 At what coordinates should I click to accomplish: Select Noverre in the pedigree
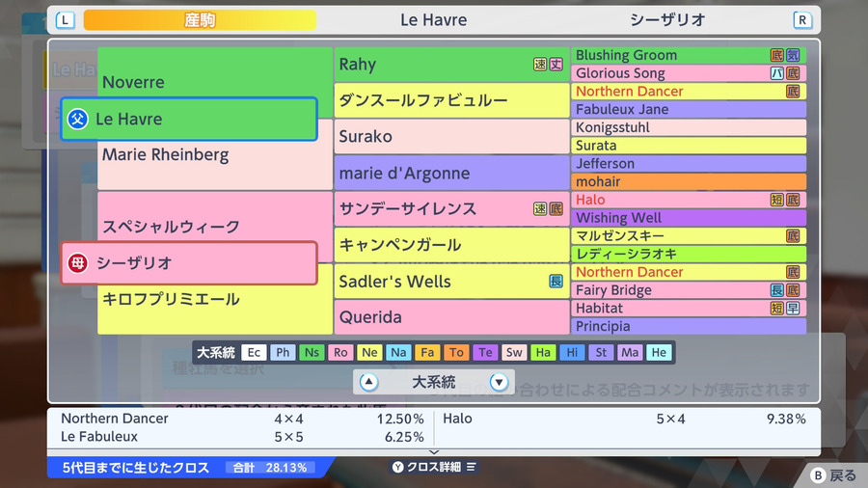pyautogui.click(x=215, y=73)
